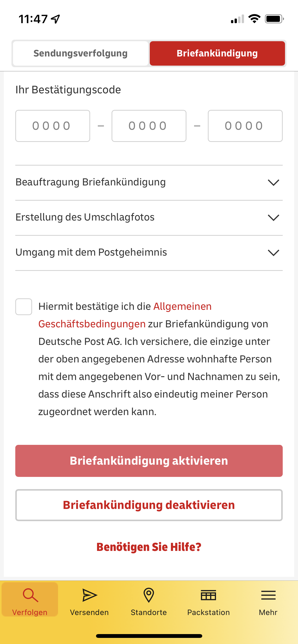Viewport: 298px width, 644px height.
Task: Tap the Wi-Fi status icon
Action: (x=254, y=19)
